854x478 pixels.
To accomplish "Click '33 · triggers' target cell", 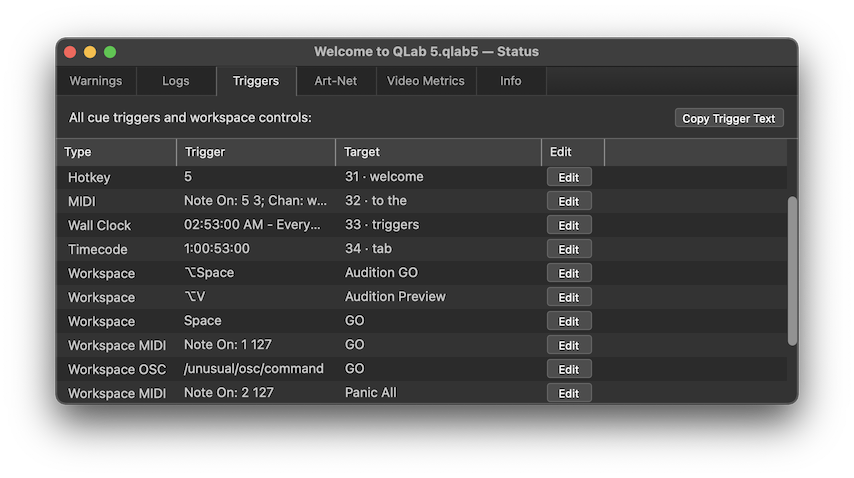I will point(382,225).
